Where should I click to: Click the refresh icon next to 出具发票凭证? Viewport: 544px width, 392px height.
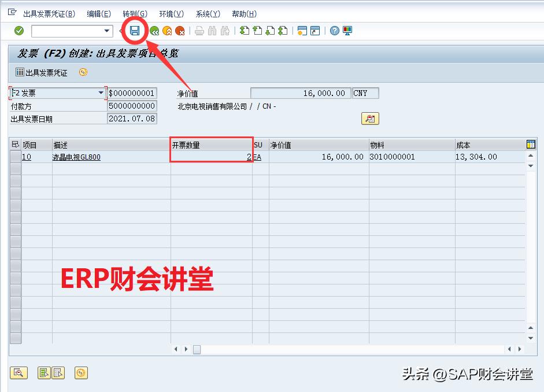pos(82,72)
